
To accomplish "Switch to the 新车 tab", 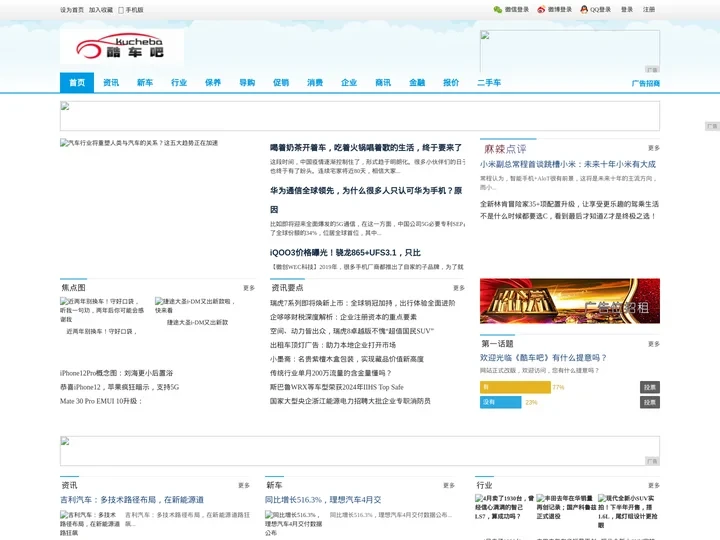I will (145, 83).
